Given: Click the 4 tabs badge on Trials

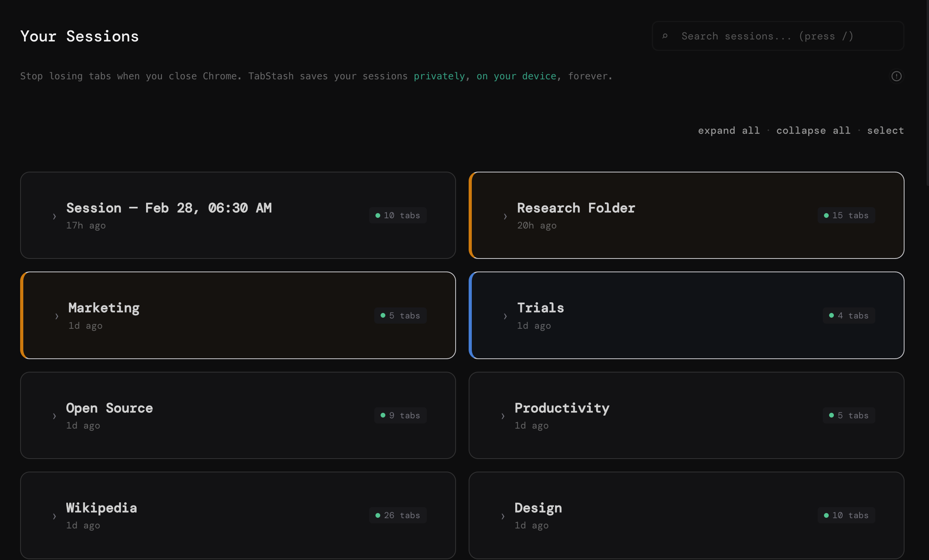Looking at the screenshot, I should (x=849, y=315).
